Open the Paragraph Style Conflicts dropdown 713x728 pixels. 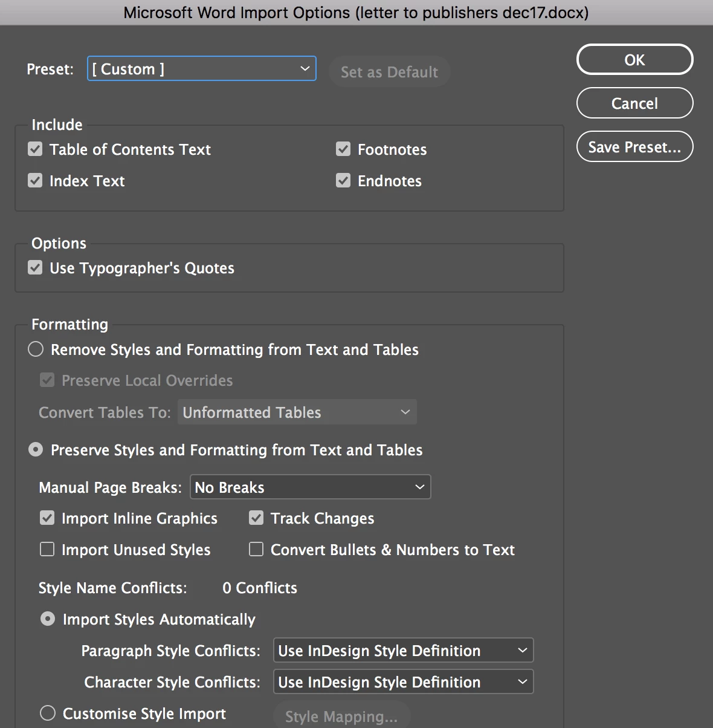coord(404,651)
